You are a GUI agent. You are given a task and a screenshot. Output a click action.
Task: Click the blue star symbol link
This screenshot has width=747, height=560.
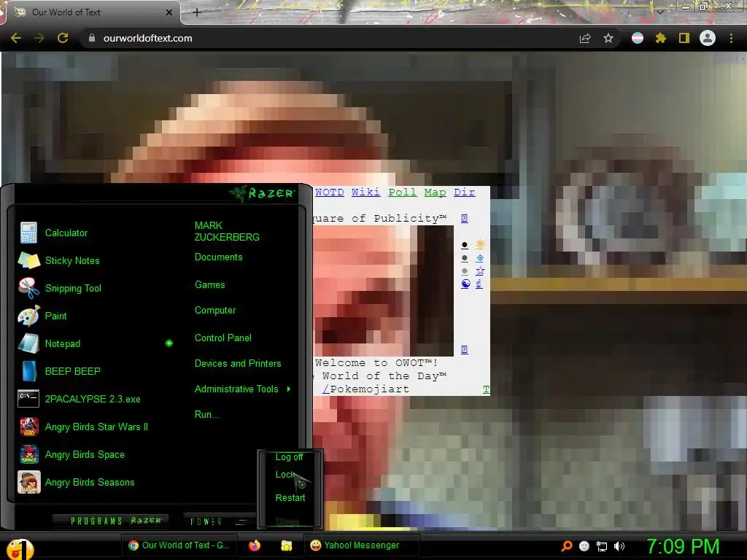pyautogui.click(x=480, y=271)
